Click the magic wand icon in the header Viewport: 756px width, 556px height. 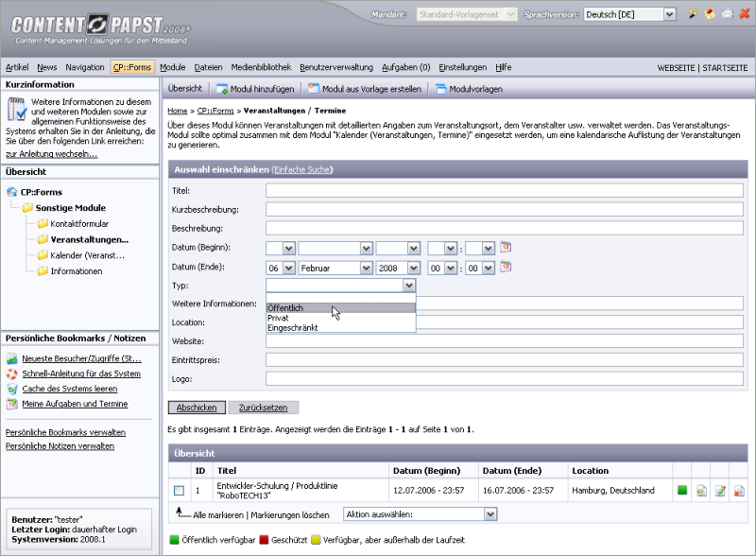point(693,14)
